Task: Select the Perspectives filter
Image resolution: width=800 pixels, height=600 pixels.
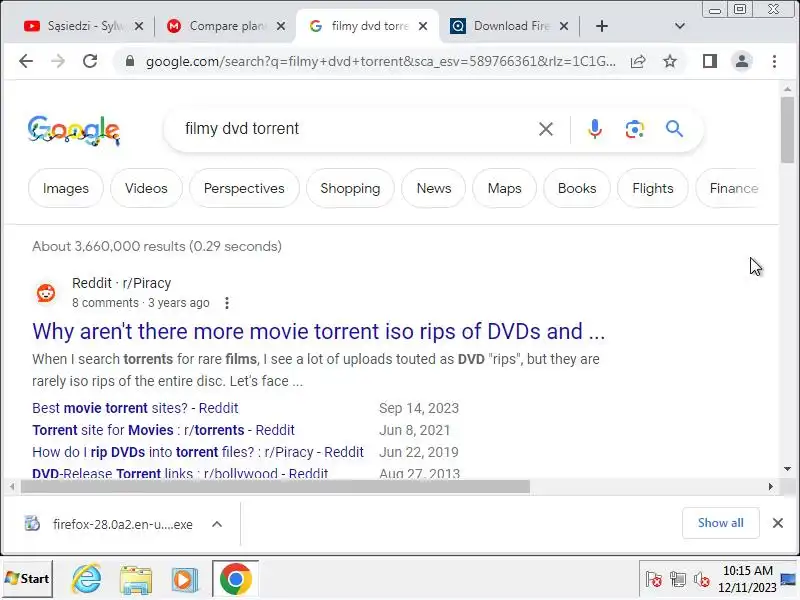Action: point(244,188)
